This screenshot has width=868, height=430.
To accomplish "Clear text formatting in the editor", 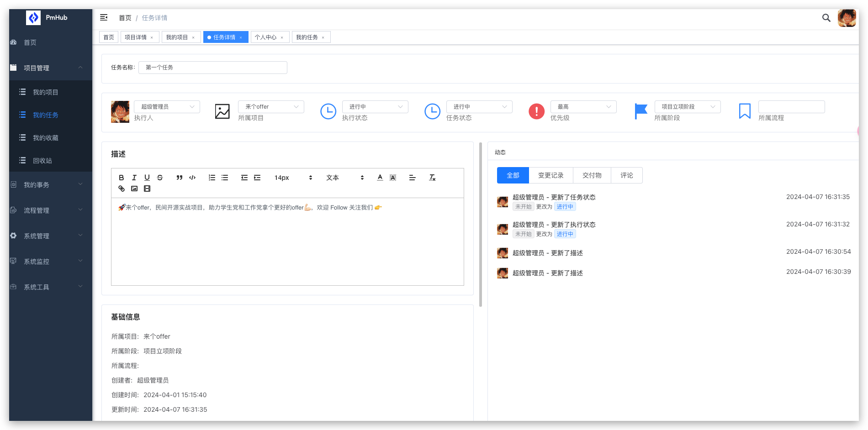I will [432, 178].
